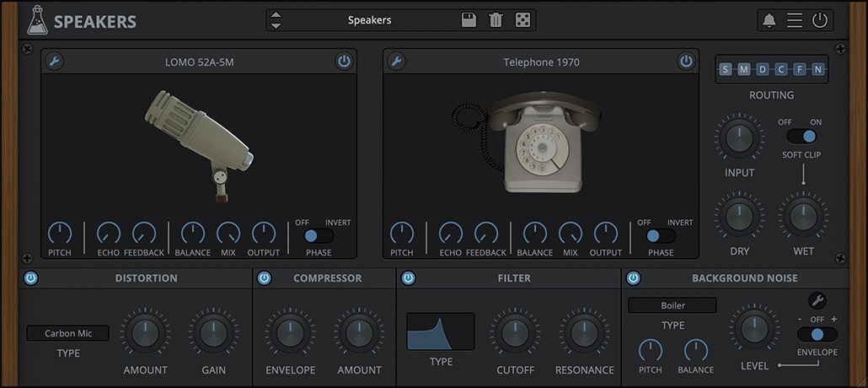868x388 pixels.
Task: Click the wrench icon on LOMO 52A-5M panel
Action: pyautogui.click(x=54, y=62)
